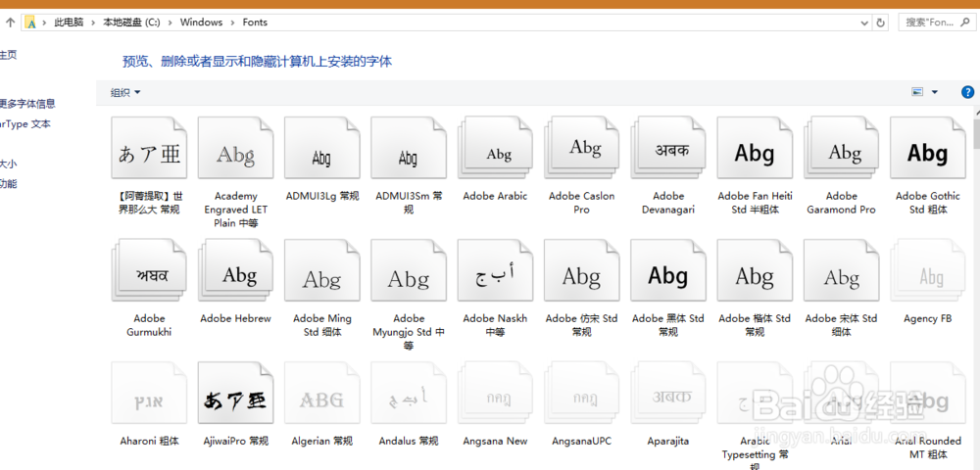
Task: Select Adobe Myungjo Std 中等 font icon
Action: [408, 271]
